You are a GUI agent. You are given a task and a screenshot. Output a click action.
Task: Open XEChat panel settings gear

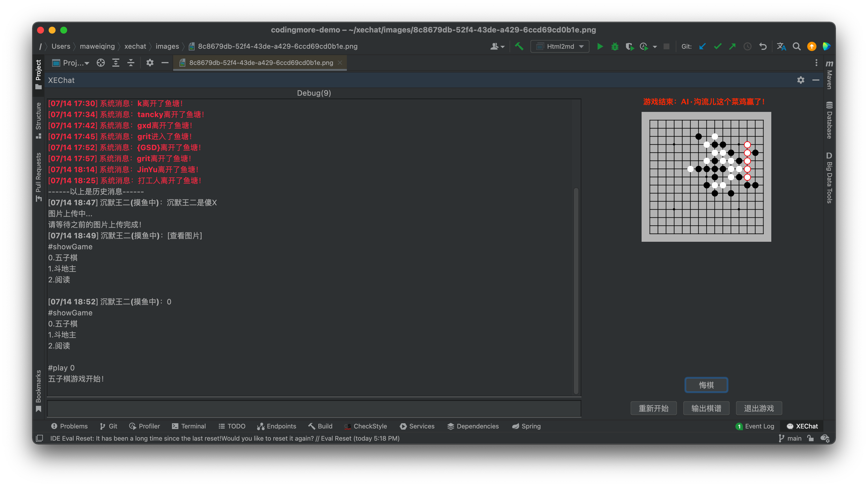coord(801,80)
